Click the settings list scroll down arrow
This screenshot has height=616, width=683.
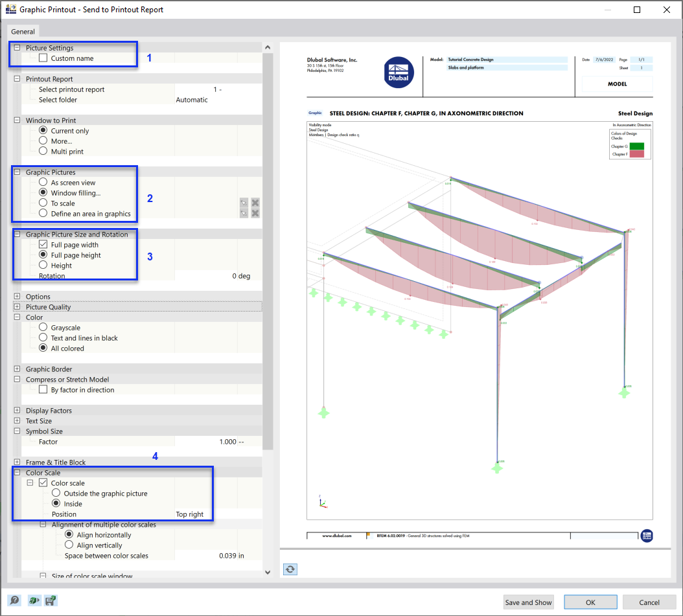pyautogui.click(x=268, y=573)
